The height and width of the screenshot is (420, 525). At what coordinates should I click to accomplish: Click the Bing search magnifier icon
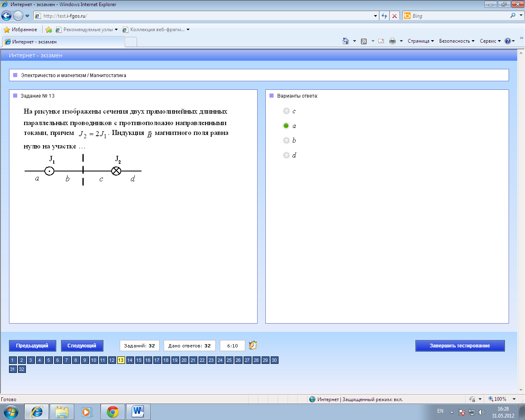point(513,16)
